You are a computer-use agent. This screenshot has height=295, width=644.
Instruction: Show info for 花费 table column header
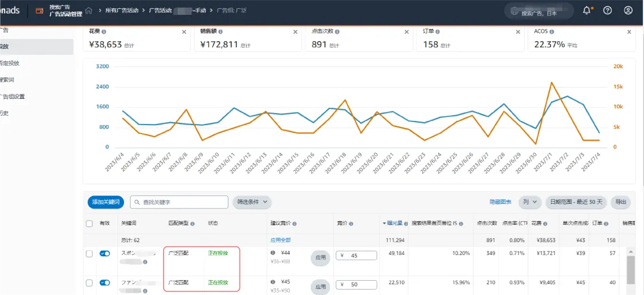pyautogui.click(x=546, y=224)
